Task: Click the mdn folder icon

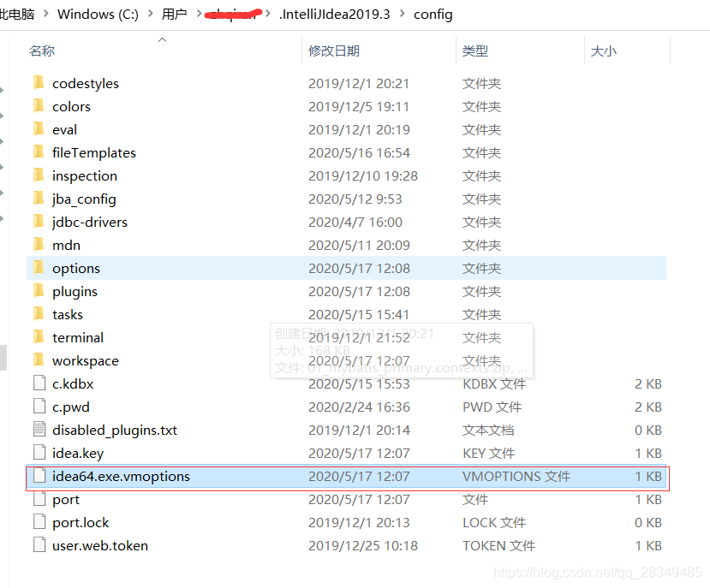Action: tap(39, 245)
